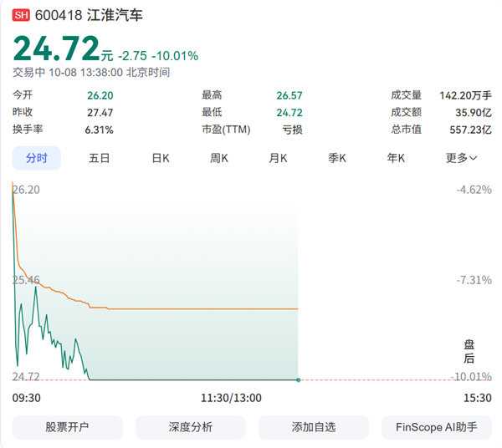Screen dimensions: 502x448
Task: Switch to the 月K monthly chart tab
Action: click(278, 158)
